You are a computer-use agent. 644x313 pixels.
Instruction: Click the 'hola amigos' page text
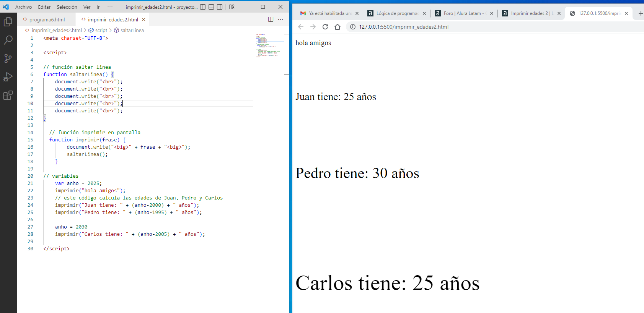(x=313, y=43)
